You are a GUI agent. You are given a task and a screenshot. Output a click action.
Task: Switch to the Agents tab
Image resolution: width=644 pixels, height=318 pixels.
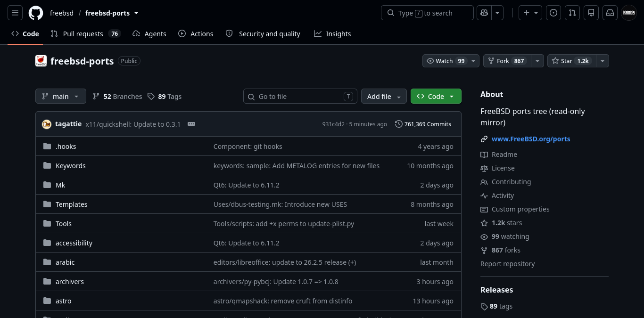coord(149,33)
